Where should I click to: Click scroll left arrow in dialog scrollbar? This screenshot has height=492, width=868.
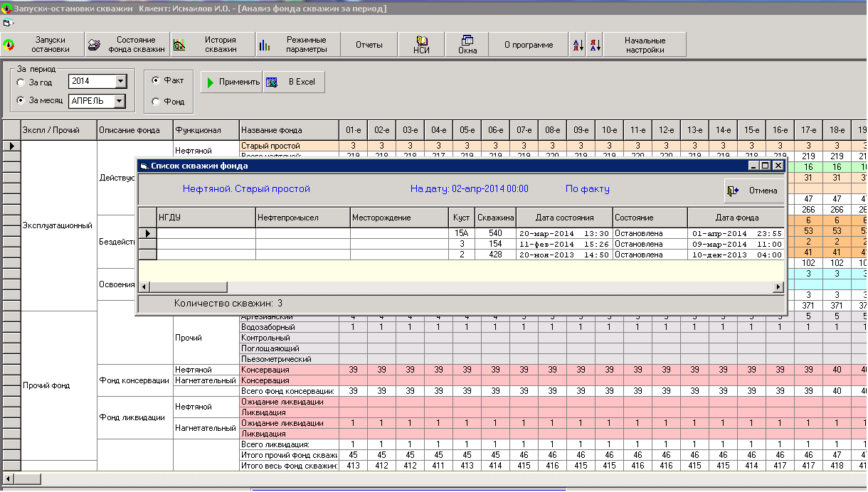144,287
